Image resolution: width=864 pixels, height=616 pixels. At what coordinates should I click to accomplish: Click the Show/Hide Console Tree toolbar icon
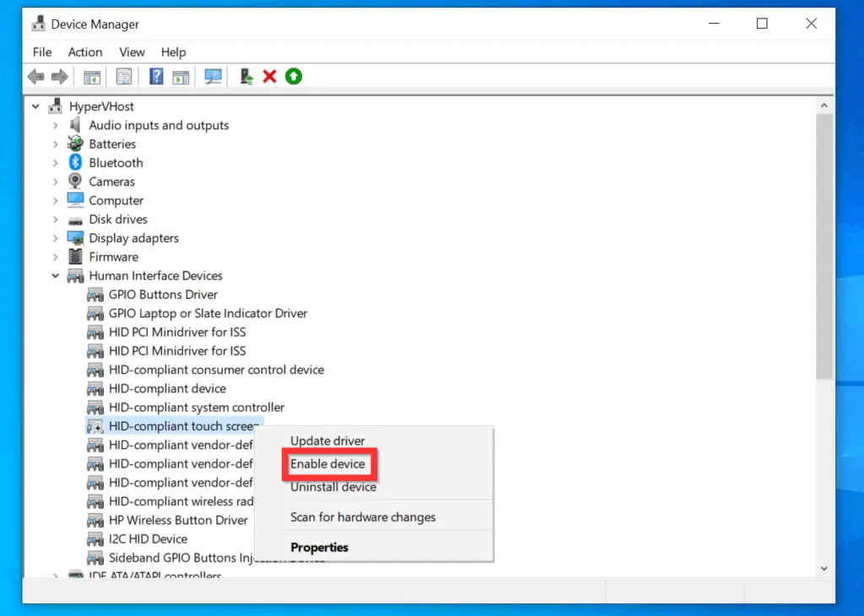[91, 76]
